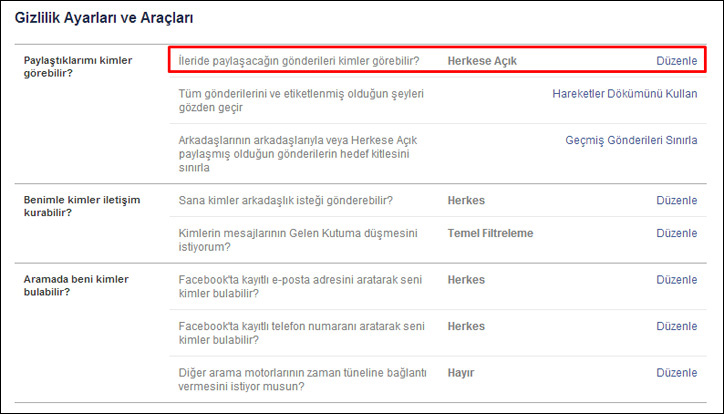The width and height of the screenshot is (724, 414).
Task: Edit the telefon numarası lookup setting
Action: click(x=676, y=326)
